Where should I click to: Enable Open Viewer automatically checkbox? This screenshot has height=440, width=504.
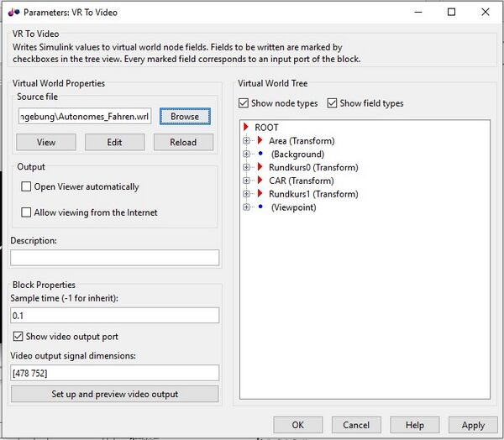point(27,186)
